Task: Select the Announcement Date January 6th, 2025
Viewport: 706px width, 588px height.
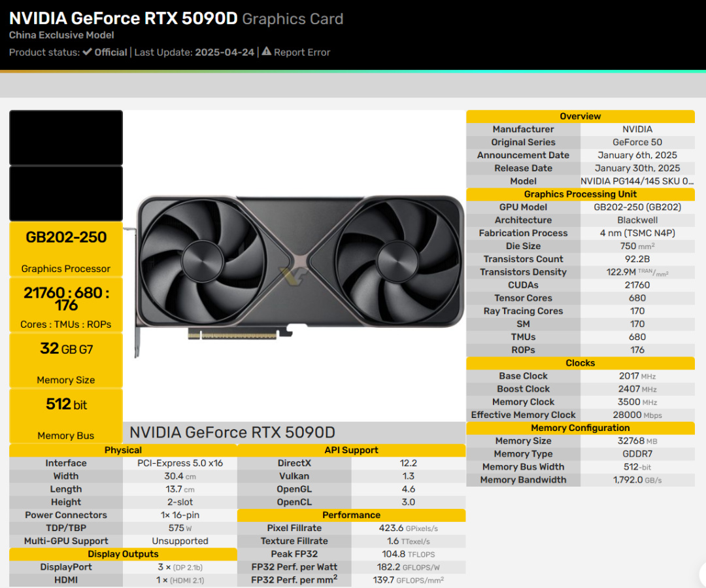Action: coord(637,156)
